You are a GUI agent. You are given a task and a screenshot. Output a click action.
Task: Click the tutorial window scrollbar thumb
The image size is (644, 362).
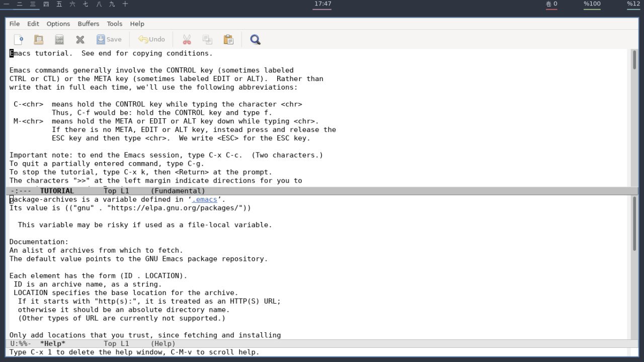[634, 59]
